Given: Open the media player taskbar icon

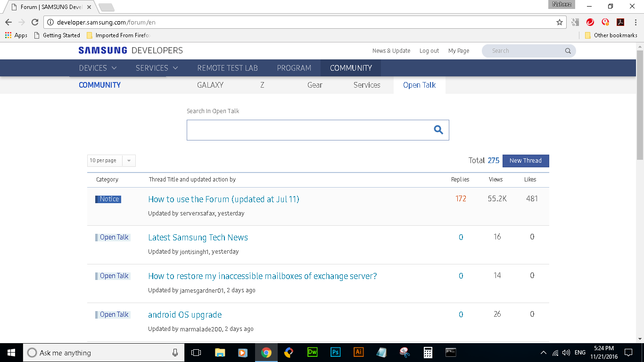Looking at the screenshot, I should click(243, 353).
